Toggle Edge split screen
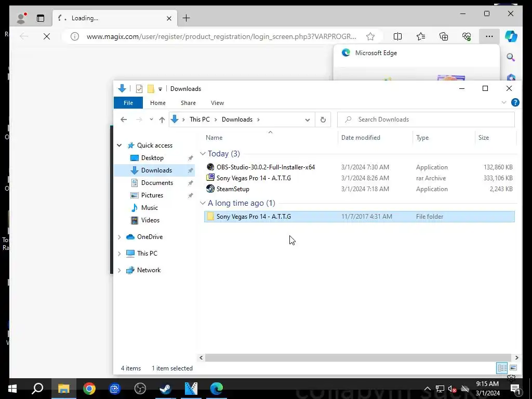 point(397,36)
